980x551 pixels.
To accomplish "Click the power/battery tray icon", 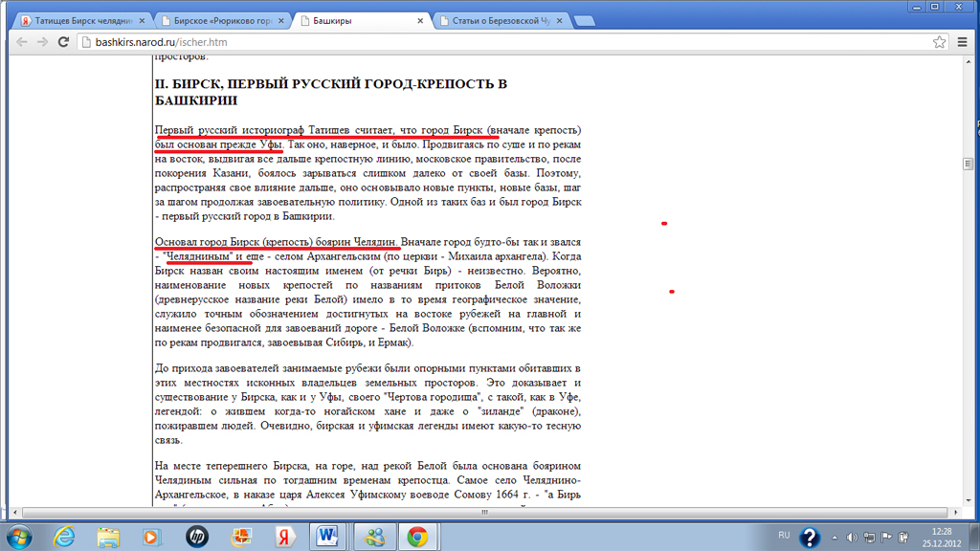I will (903, 538).
